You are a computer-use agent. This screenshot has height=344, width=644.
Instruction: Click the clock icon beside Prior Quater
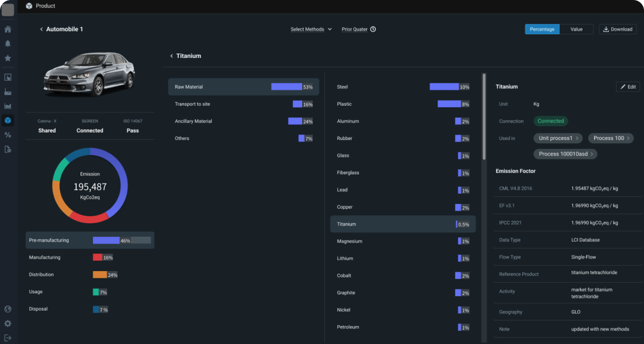pyautogui.click(x=373, y=29)
